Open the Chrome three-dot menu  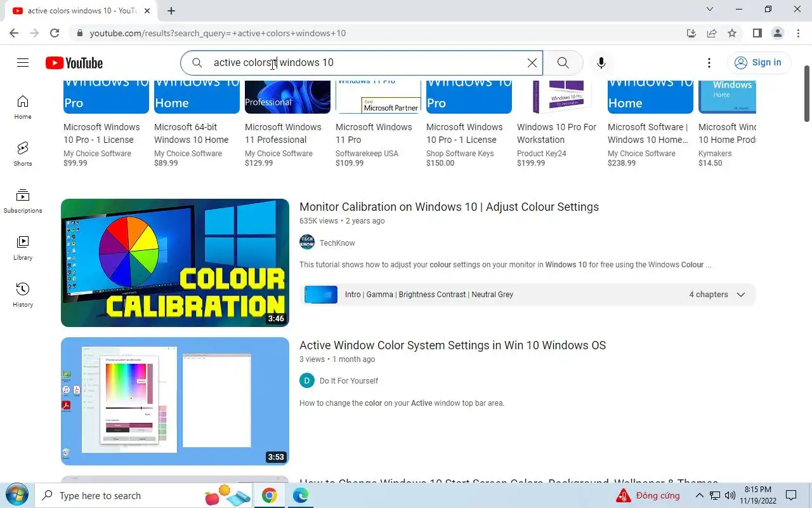tap(797, 33)
